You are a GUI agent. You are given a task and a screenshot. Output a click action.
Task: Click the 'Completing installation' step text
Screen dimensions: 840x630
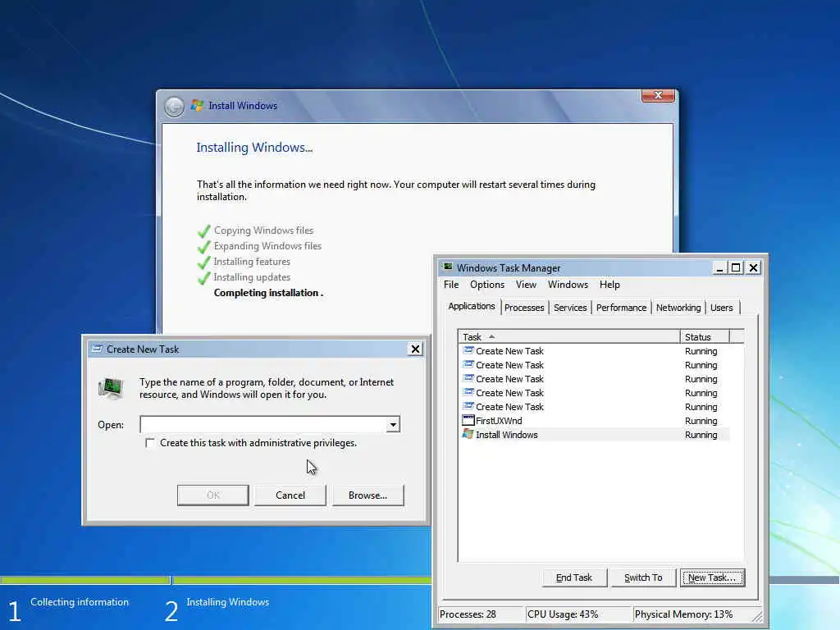click(x=267, y=293)
